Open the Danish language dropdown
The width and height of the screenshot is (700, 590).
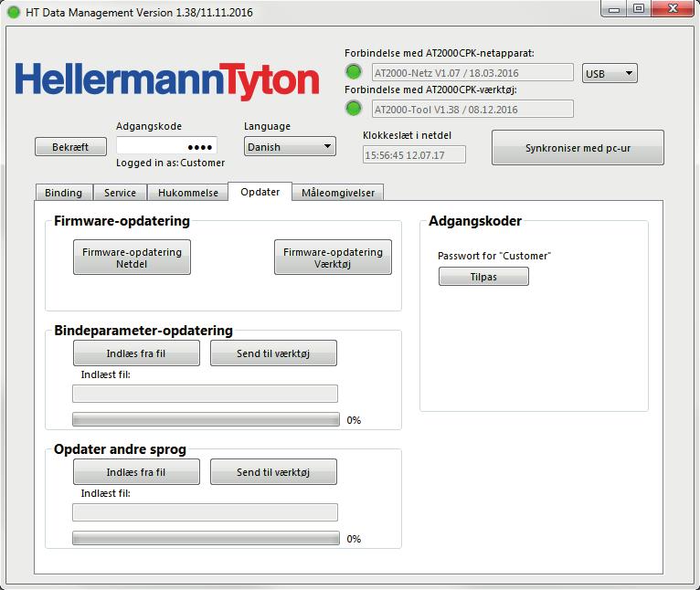290,146
